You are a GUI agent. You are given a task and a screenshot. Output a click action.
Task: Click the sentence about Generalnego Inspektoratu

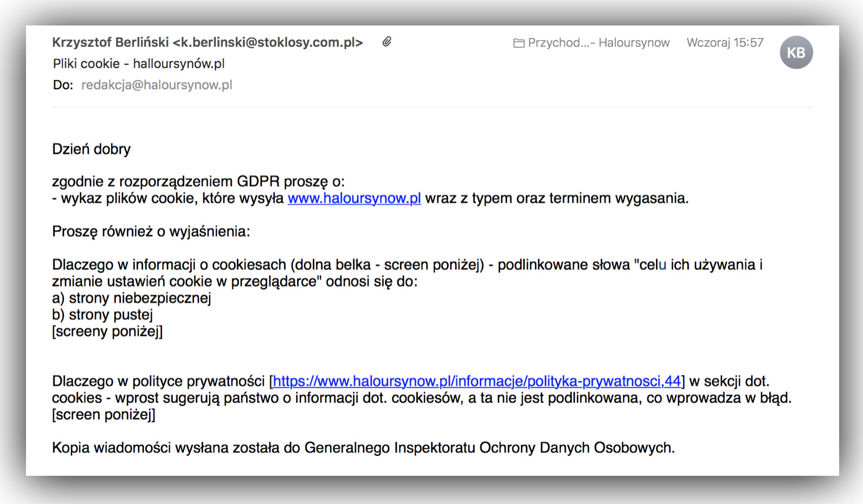[x=363, y=448]
